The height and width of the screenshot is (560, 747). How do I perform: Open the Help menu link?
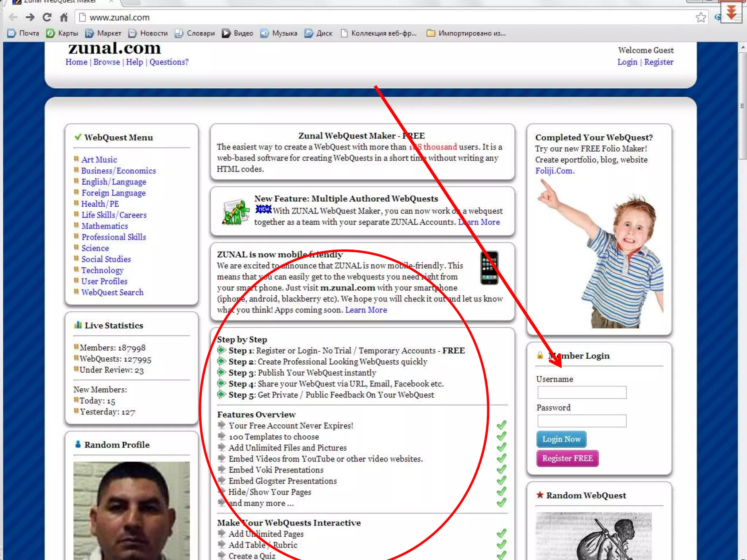tap(134, 62)
